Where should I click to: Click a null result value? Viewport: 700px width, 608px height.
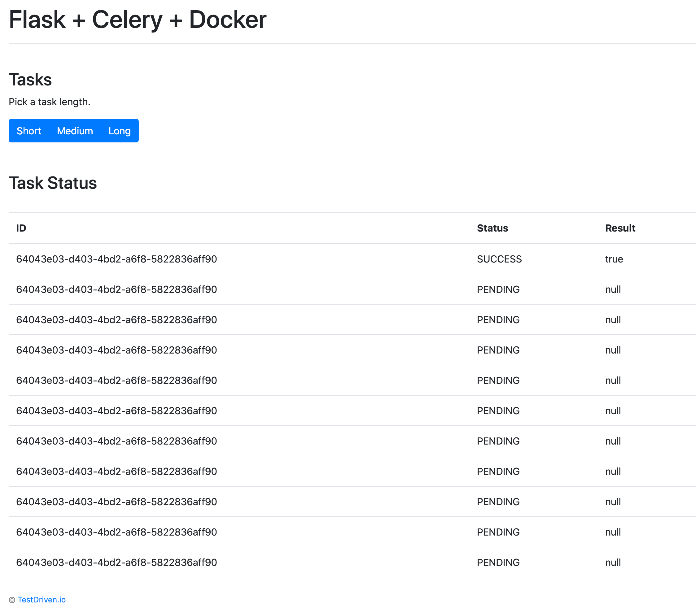click(x=613, y=289)
